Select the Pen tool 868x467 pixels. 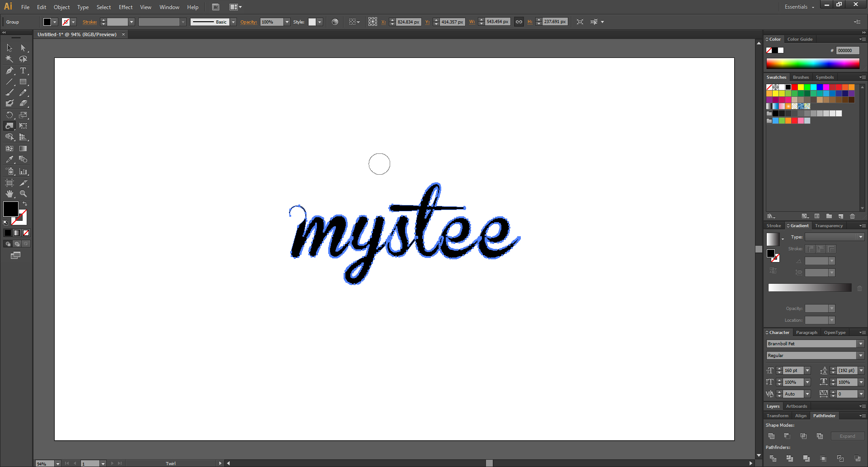(x=9, y=71)
